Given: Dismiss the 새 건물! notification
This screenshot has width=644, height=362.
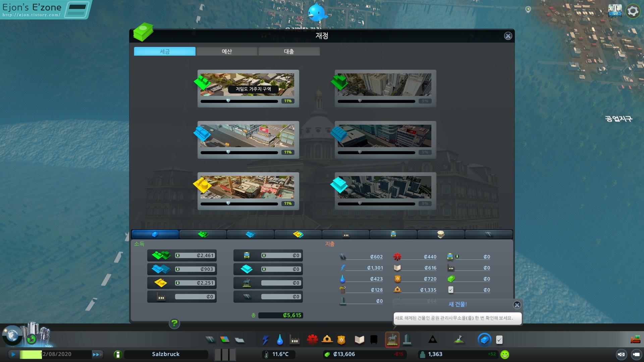Looking at the screenshot, I should (517, 305).
